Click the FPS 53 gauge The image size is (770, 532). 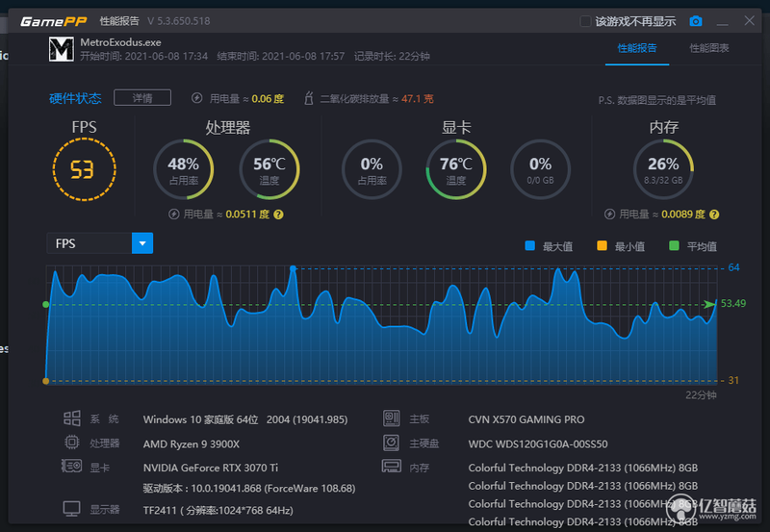(x=84, y=170)
